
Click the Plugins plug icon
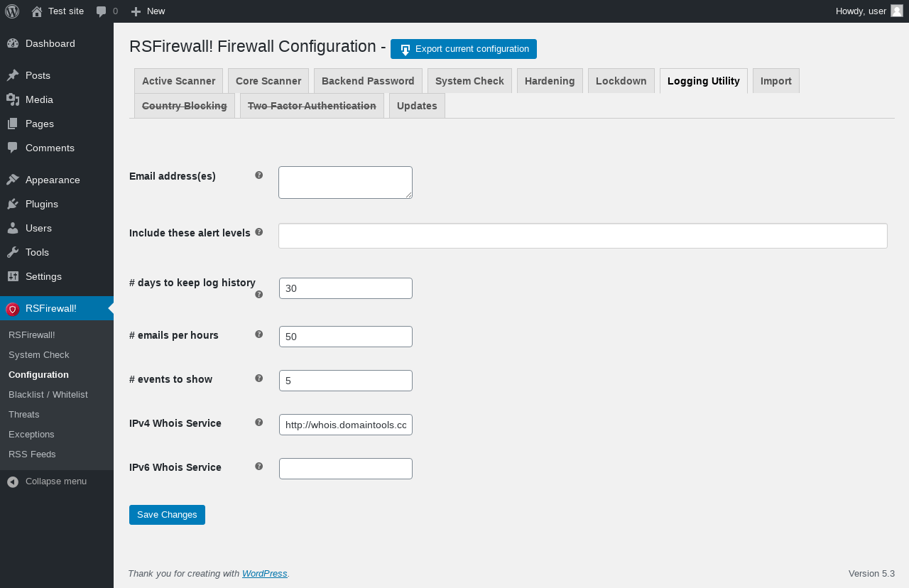coord(13,204)
